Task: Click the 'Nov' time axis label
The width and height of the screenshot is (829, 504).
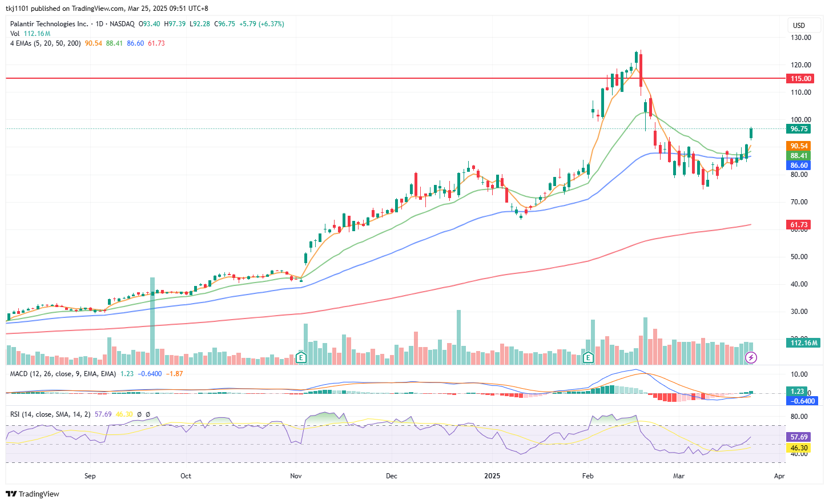Action: (x=296, y=476)
